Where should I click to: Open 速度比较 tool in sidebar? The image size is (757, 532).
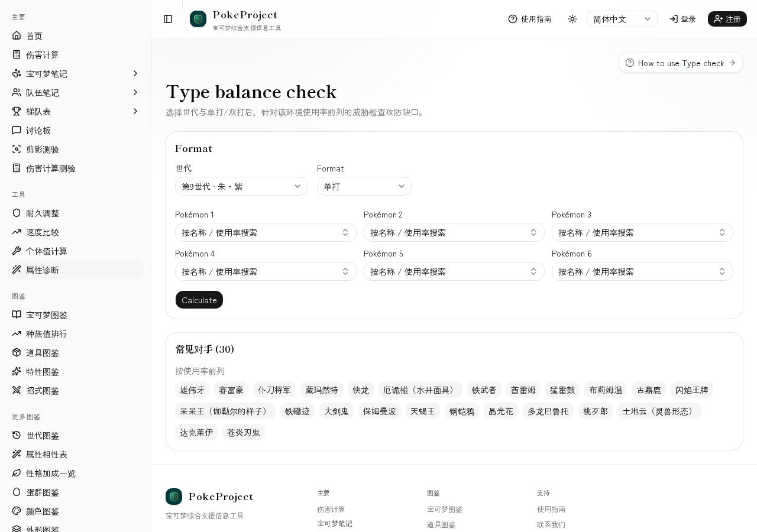click(x=75, y=232)
